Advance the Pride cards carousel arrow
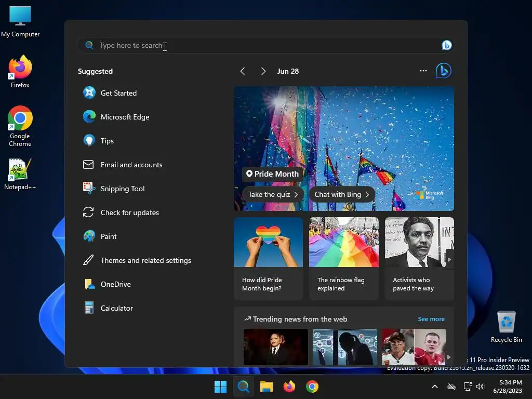 pyautogui.click(x=449, y=260)
